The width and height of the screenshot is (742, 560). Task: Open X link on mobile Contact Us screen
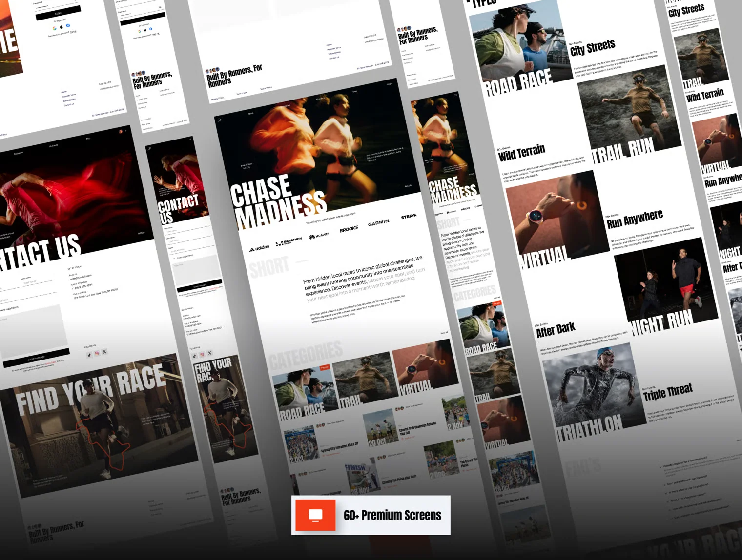pyautogui.click(x=209, y=353)
